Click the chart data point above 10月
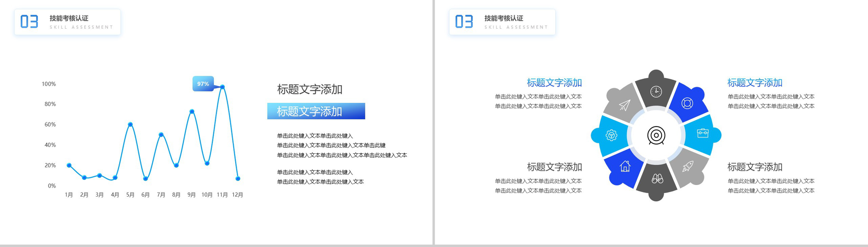This screenshot has height=247, width=868. [207, 163]
